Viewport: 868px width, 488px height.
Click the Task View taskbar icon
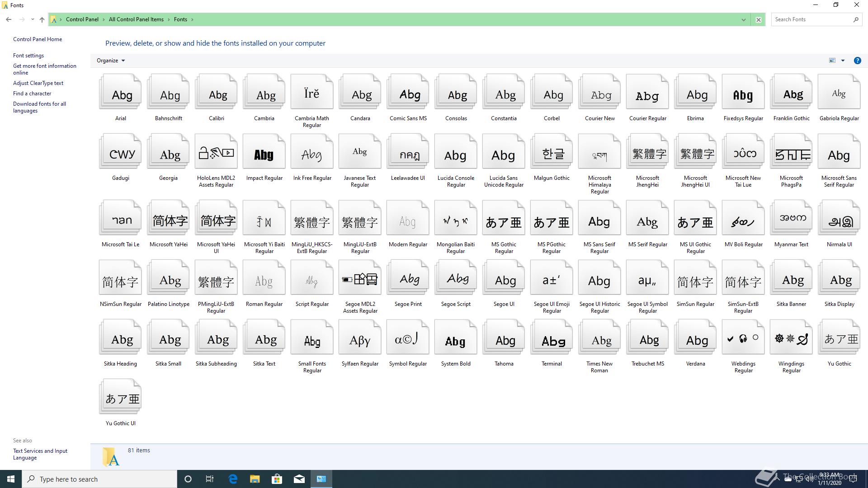210,479
